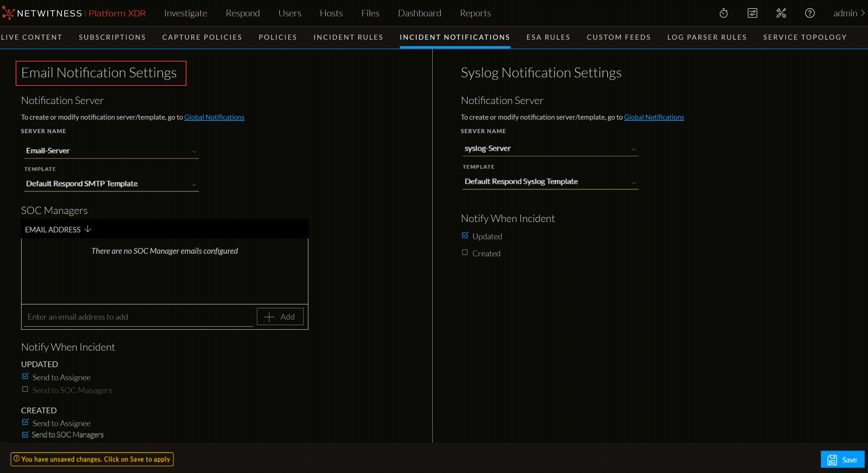Image resolution: width=868 pixels, height=473 pixels.
Task: Open the help question mark icon
Action: (x=809, y=13)
